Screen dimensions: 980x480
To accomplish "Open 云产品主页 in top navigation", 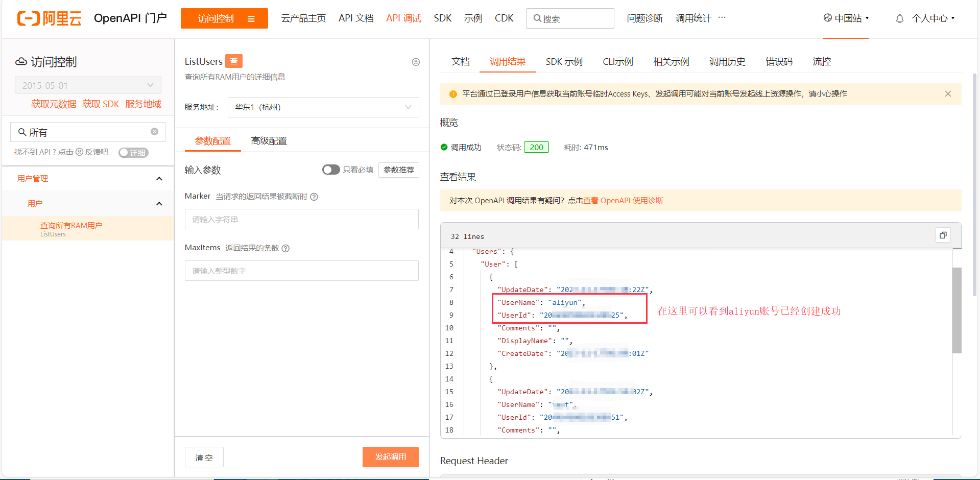I will 303,18.
